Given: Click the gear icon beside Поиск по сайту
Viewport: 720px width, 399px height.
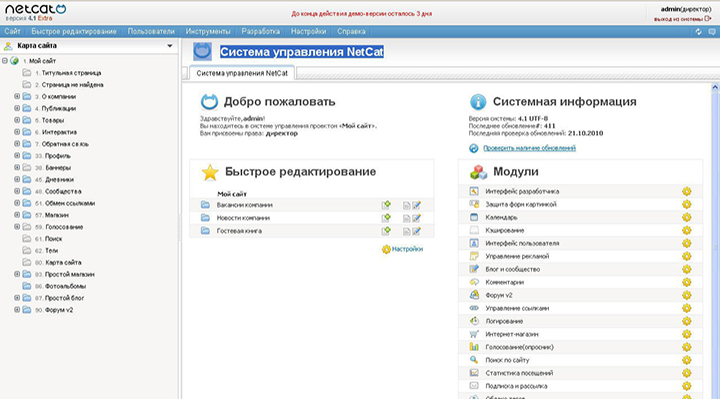Looking at the screenshot, I should click(686, 360).
